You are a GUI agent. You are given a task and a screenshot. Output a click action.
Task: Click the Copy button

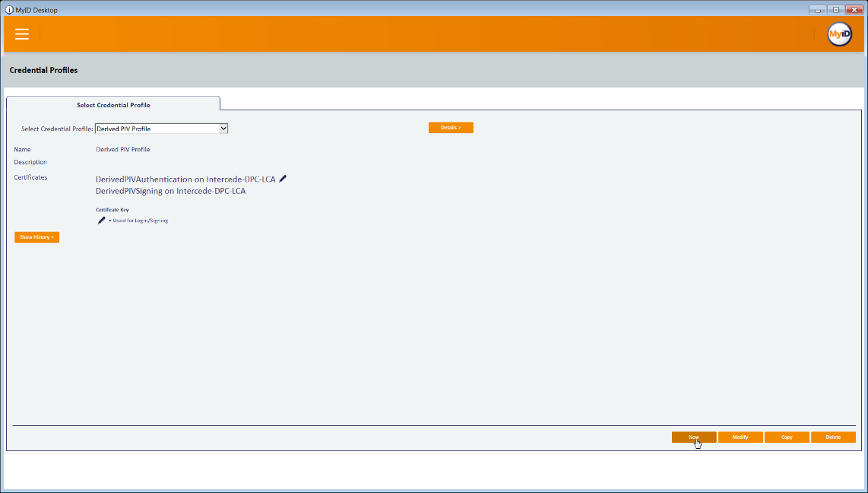pos(787,437)
